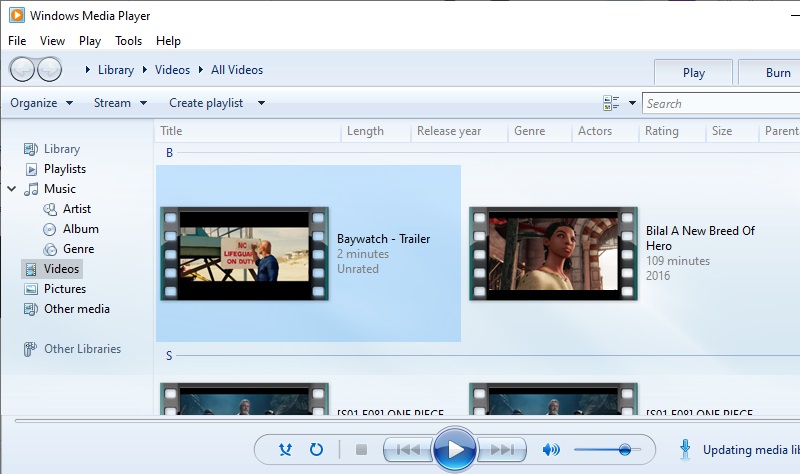Click the 'Baywatch - Trailer' title text
The height and width of the screenshot is (474, 800).
pos(384,239)
